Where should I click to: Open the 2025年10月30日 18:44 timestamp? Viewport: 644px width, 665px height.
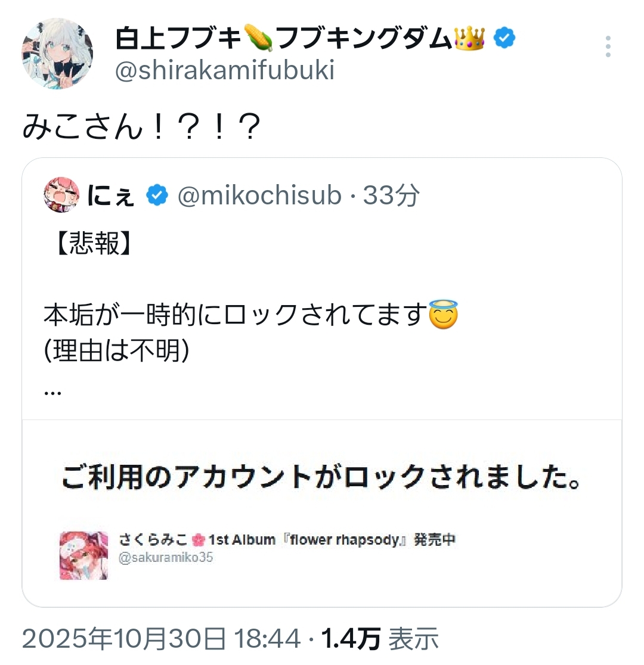(161, 639)
